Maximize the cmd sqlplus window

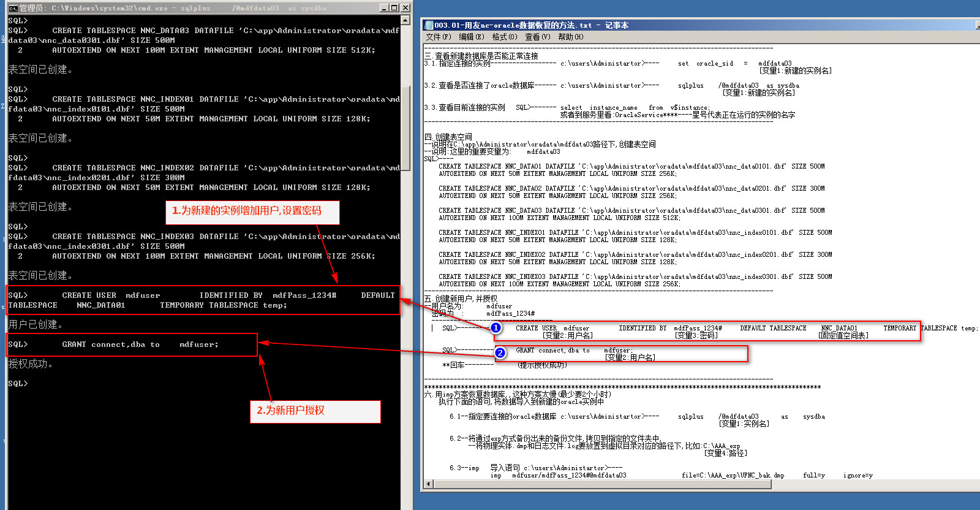click(394, 8)
